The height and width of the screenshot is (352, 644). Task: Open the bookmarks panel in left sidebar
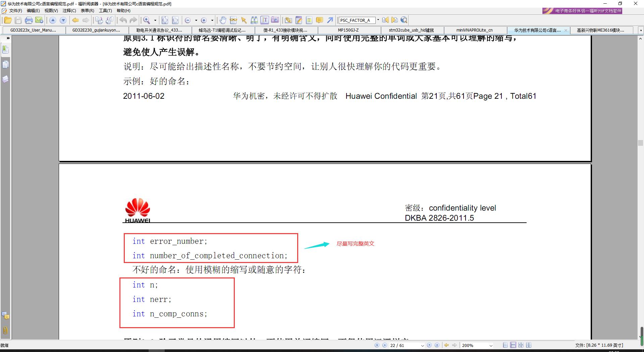click(x=5, y=50)
